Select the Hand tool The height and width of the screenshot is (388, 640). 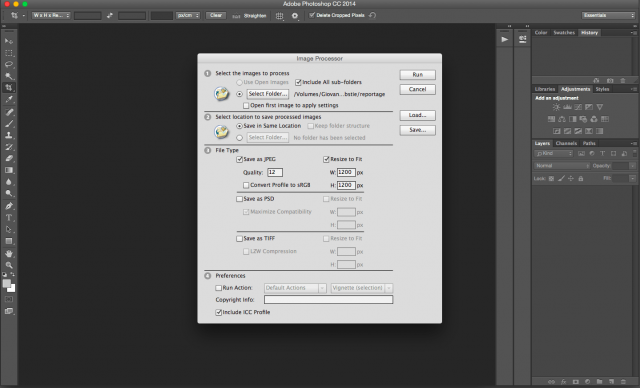(x=9, y=254)
